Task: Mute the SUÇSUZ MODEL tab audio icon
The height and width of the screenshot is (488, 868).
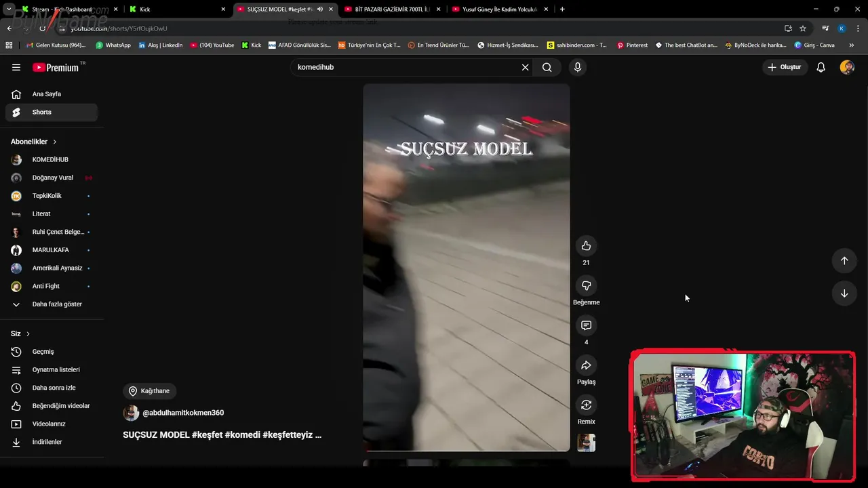Action: click(x=320, y=9)
